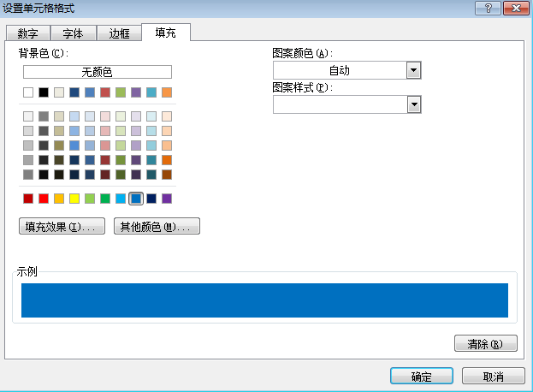Image resolution: width=533 pixels, height=392 pixels.
Task: Select the sky blue swatch in standard colors row
Action: 121,199
